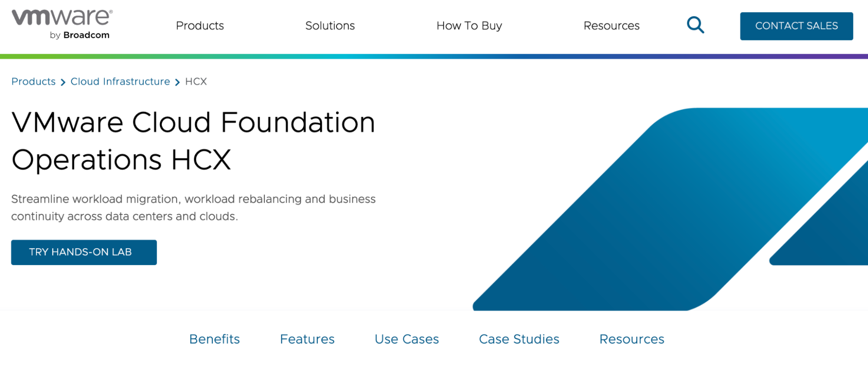868x368 pixels.
Task: Open the Case Studies tab
Action: 519,339
